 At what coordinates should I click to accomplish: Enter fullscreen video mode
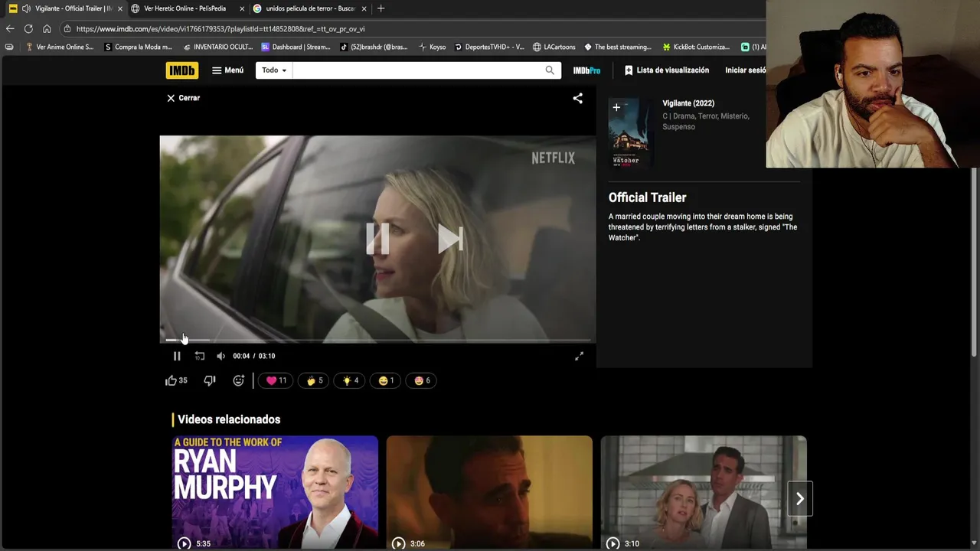click(x=579, y=356)
